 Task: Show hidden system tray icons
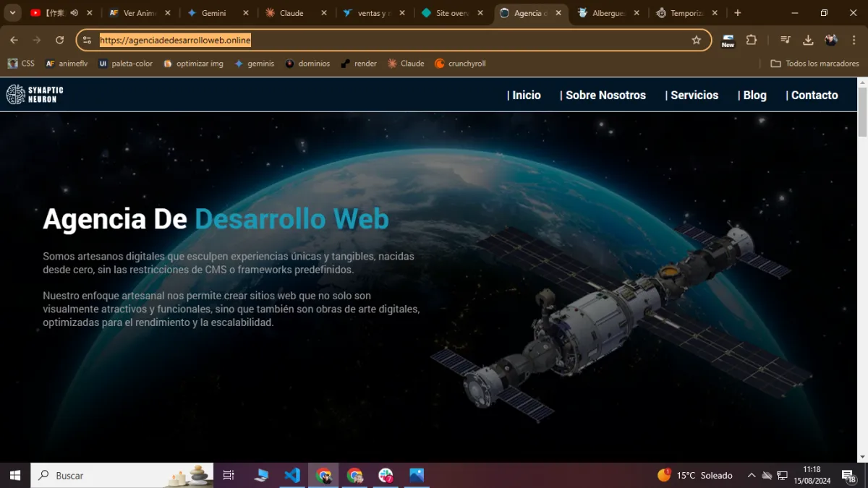752,476
